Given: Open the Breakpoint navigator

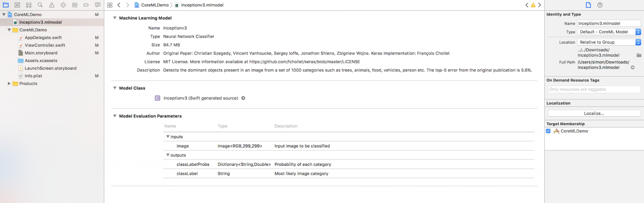Looking at the screenshot, I should (x=86, y=5).
